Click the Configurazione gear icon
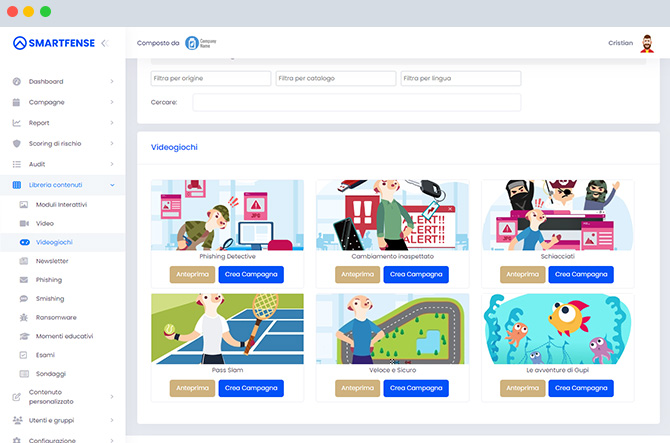Viewport: 670px width, 443px height. pyautogui.click(x=17, y=440)
